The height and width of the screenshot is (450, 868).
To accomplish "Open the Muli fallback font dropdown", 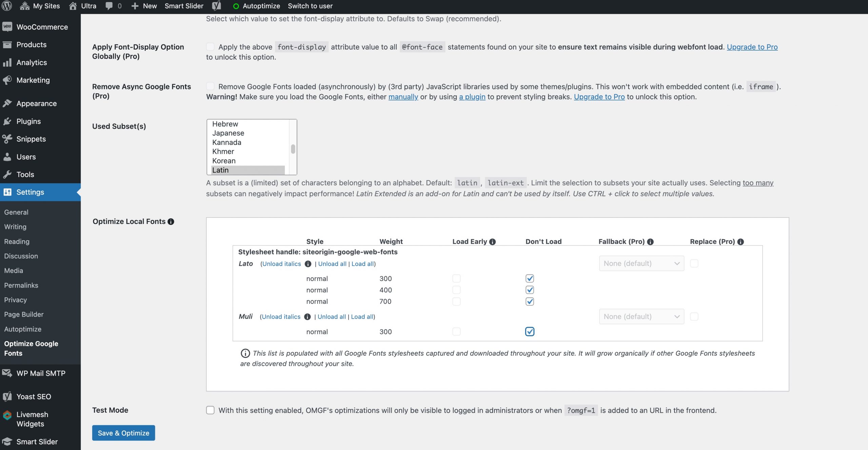I will (641, 316).
